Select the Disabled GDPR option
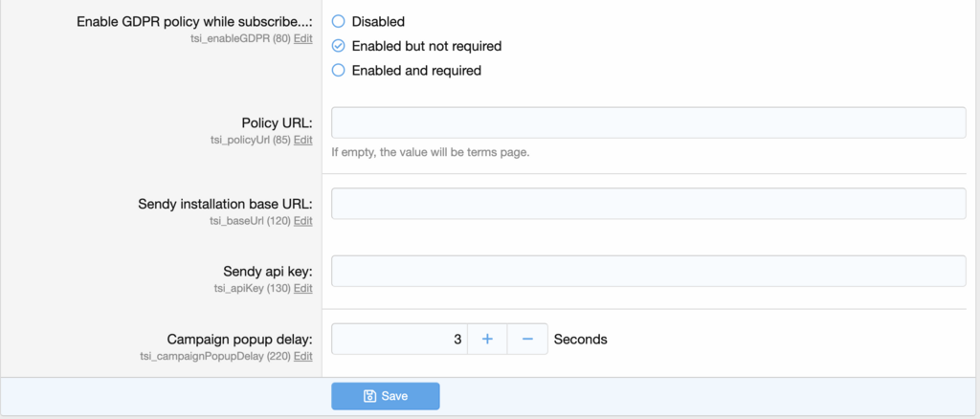The height and width of the screenshot is (419, 980). point(338,21)
